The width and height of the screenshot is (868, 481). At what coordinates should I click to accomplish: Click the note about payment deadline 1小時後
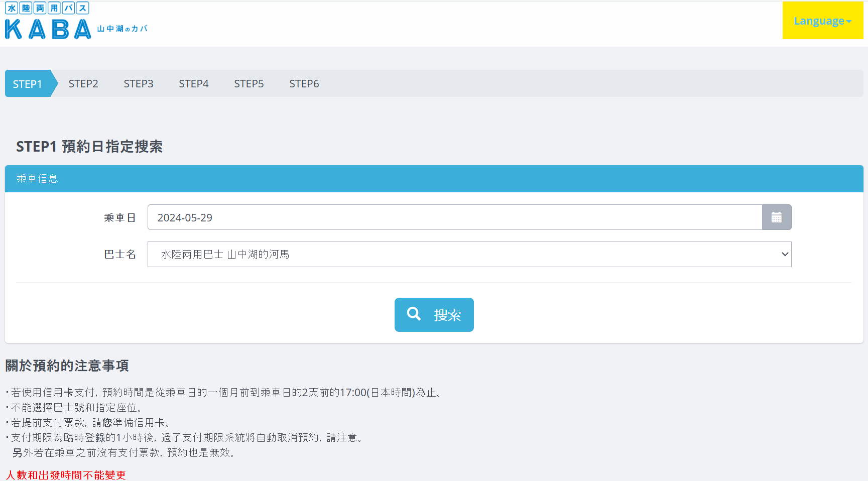point(184,438)
